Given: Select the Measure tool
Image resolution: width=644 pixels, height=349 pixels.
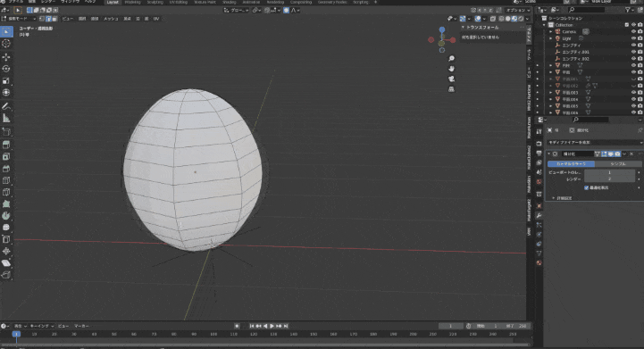Looking at the screenshot, I should click(x=6, y=118).
